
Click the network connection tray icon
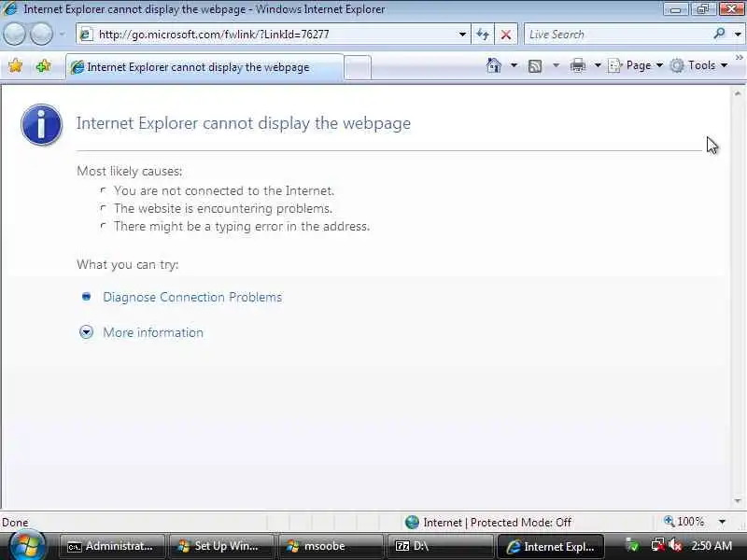pos(657,545)
